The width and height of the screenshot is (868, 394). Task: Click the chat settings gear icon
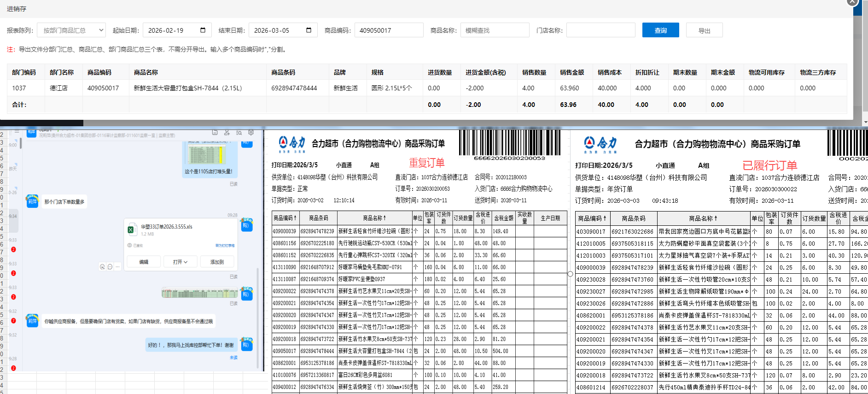251,133
